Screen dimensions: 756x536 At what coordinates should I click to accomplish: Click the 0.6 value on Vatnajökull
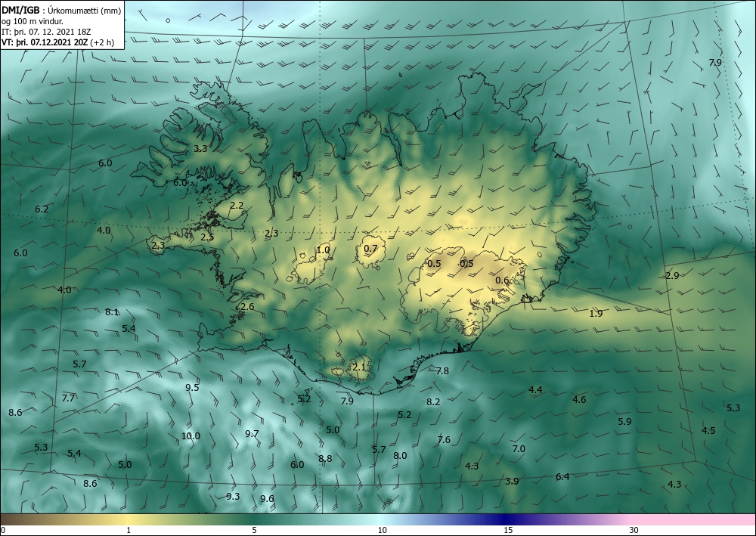click(x=503, y=280)
